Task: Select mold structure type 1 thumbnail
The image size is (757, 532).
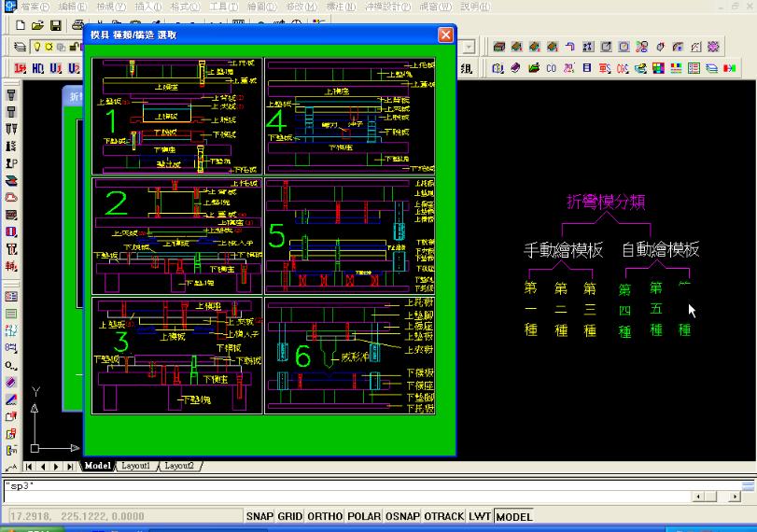Action: (177, 117)
